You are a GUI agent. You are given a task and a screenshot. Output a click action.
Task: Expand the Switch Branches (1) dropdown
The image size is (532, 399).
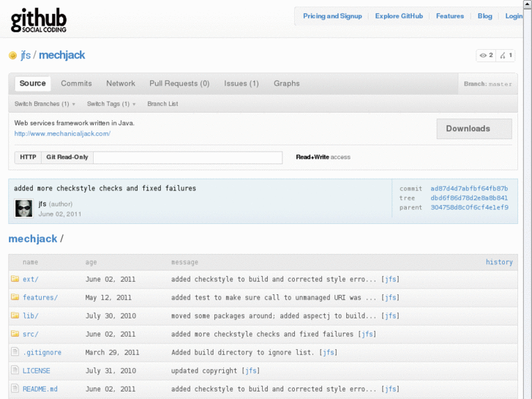point(45,104)
